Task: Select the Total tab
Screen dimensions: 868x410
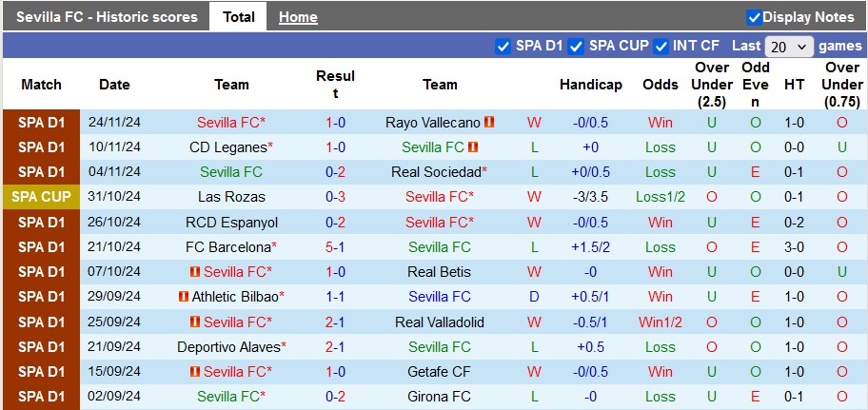Action: 239,16
